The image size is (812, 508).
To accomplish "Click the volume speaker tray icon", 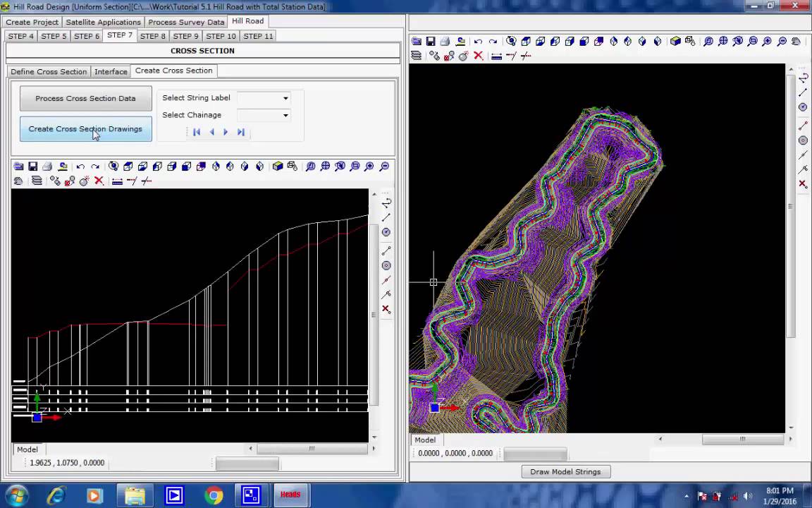I will click(x=747, y=496).
